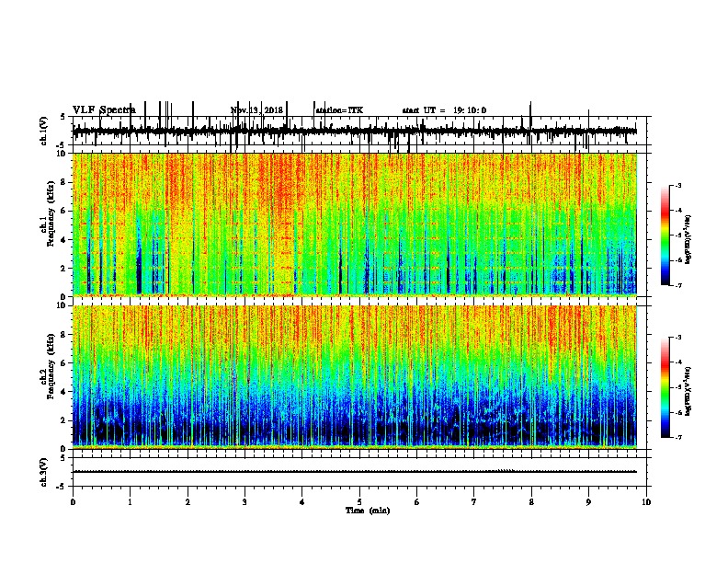Click ch.2 frequency axis tick "8"
The image size is (728, 563).
click(64, 335)
